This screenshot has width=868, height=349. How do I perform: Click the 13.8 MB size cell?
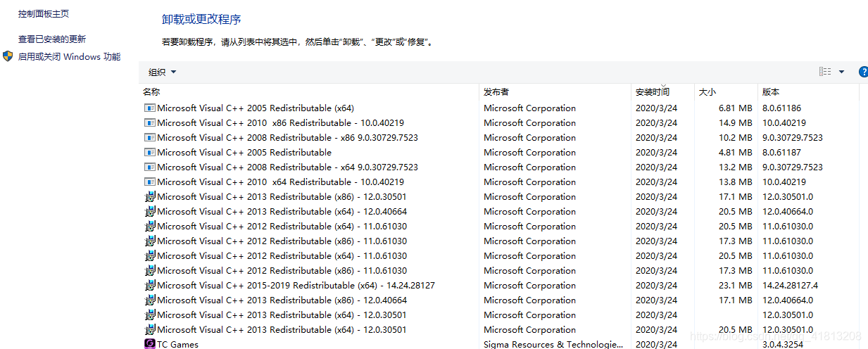click(x=736, y=182)
